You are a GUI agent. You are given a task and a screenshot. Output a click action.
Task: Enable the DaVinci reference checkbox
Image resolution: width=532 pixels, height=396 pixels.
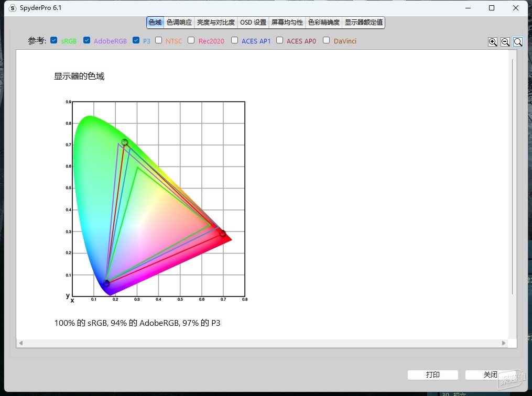point(326,40)
